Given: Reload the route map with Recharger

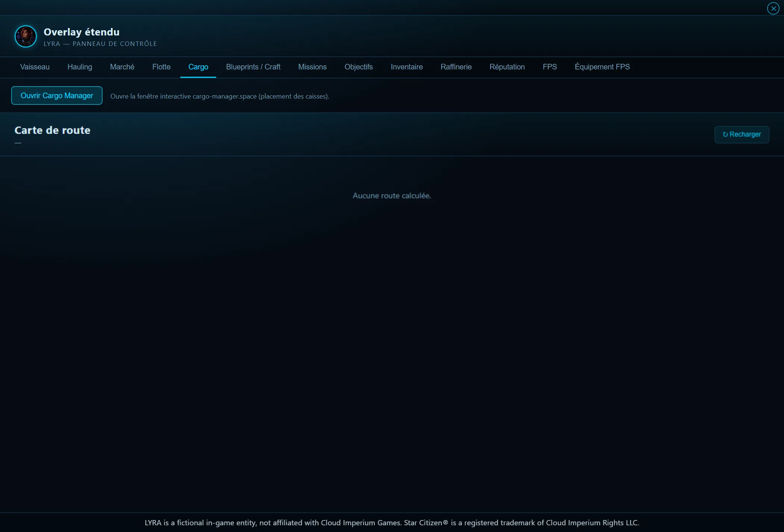Looking at the screenshot, I should [742, 134].
